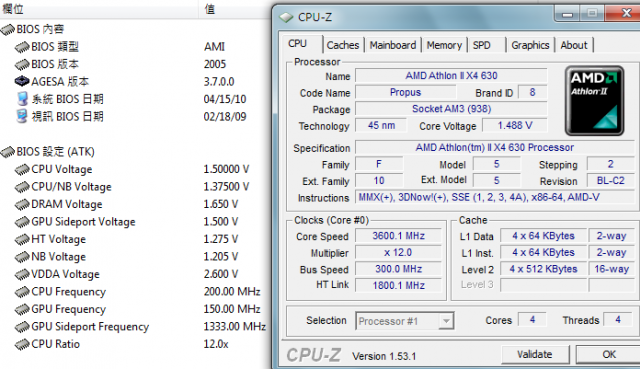Image resolution: width=640 pixels, height=369 pixels.
Task: Go to the Graphics tab
Action: click(530, 45)
